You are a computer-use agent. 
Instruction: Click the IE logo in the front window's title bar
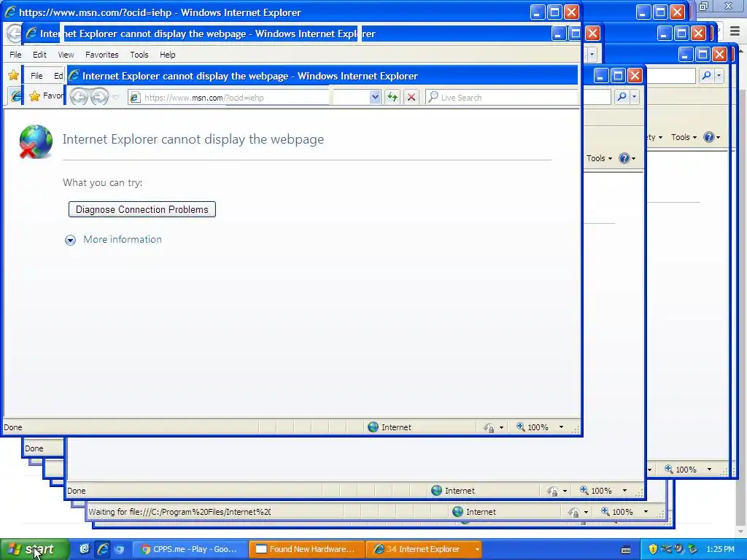[9, 12]
